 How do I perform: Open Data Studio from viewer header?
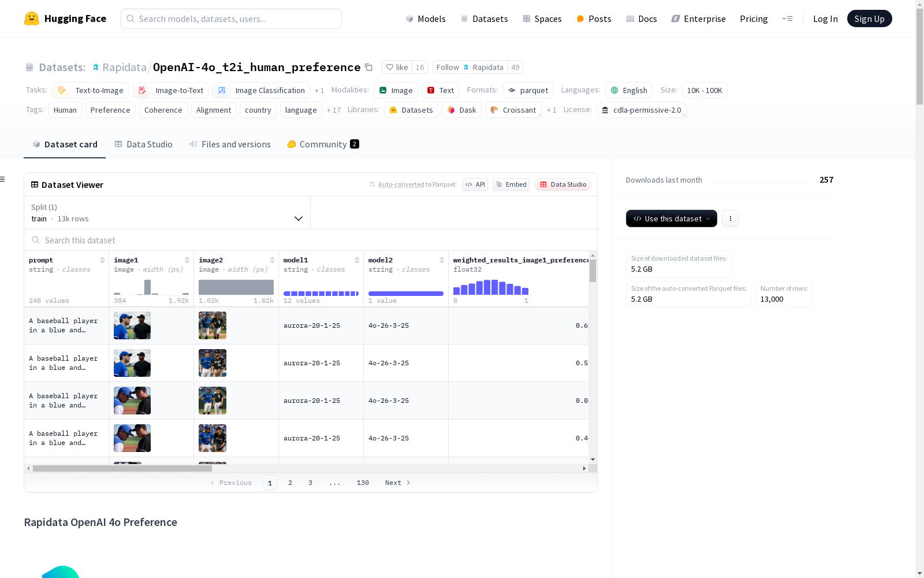[x=563, y=184]
